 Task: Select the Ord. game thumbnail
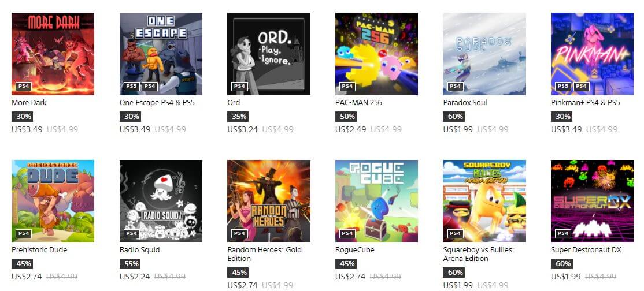[269, 54]
